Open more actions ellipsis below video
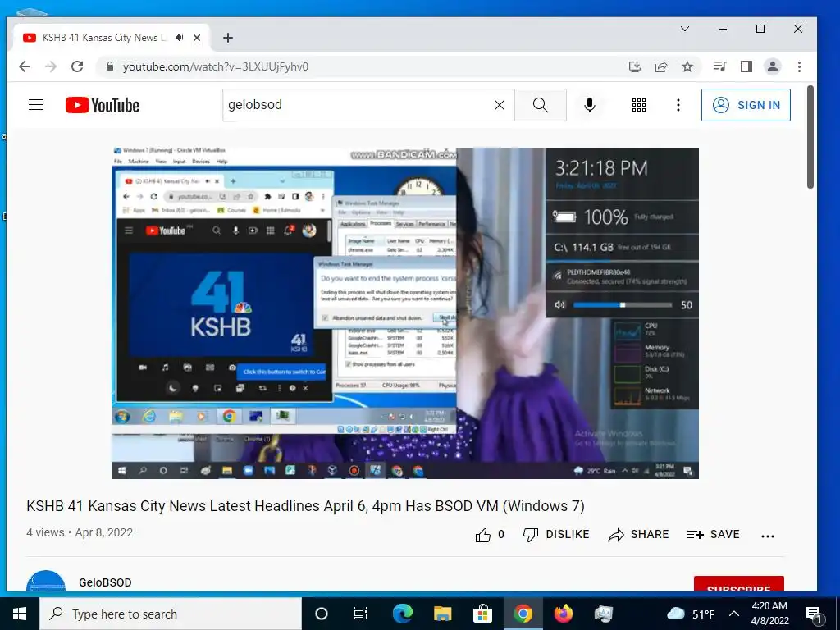Image resolution: width=840 pixels, height=630 pixels. (768, 536)
